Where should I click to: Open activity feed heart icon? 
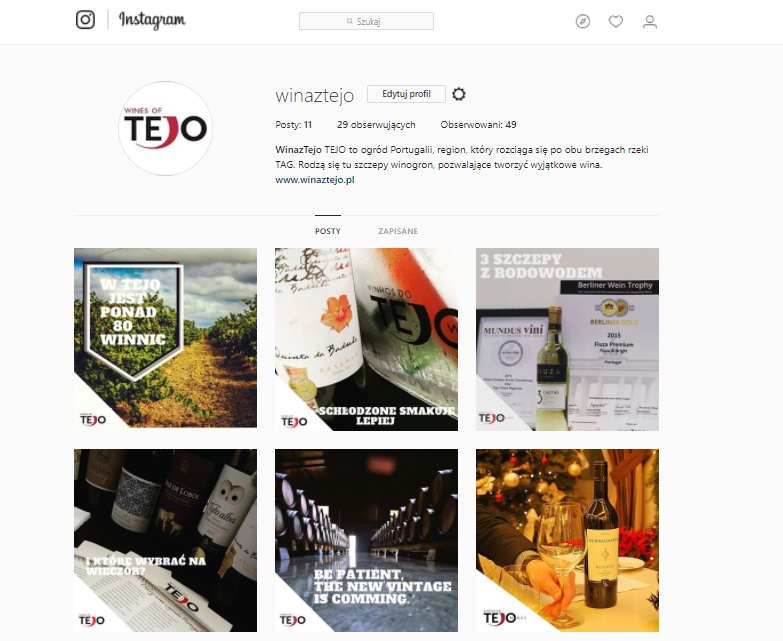tap(616, 21)
